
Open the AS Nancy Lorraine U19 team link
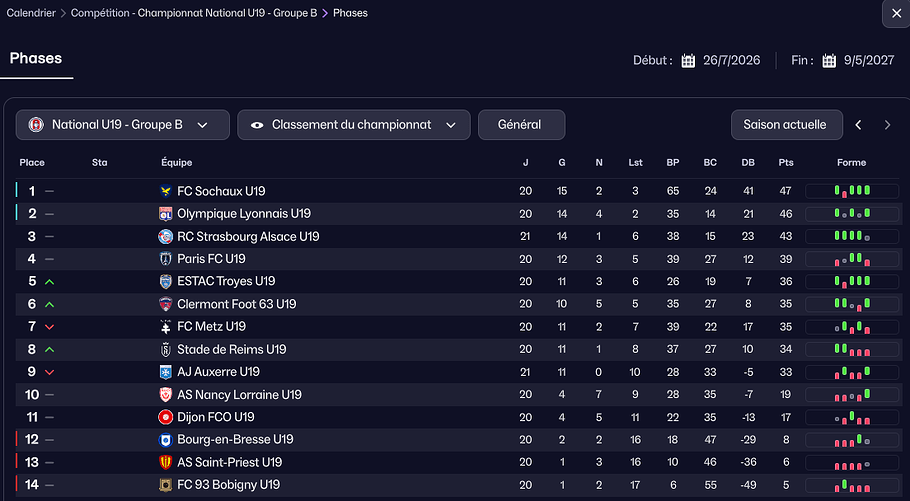239,395
